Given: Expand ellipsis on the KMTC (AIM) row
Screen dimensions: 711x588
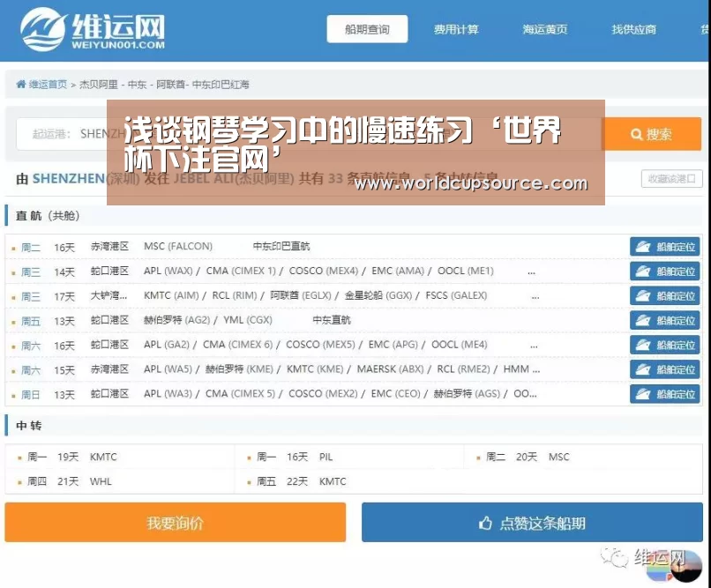Looking at the screenshot, I should tap(535, 297).
